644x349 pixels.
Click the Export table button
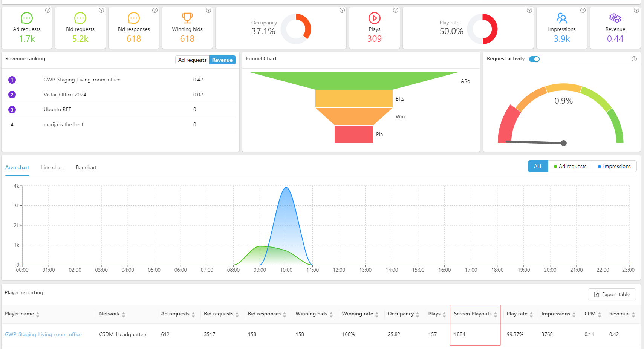[612, 295]
